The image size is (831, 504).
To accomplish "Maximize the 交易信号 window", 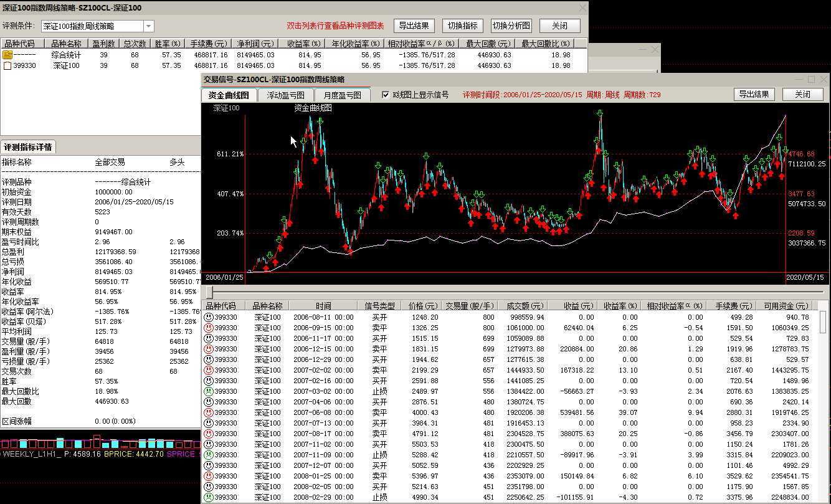I will tap(811, 79).
